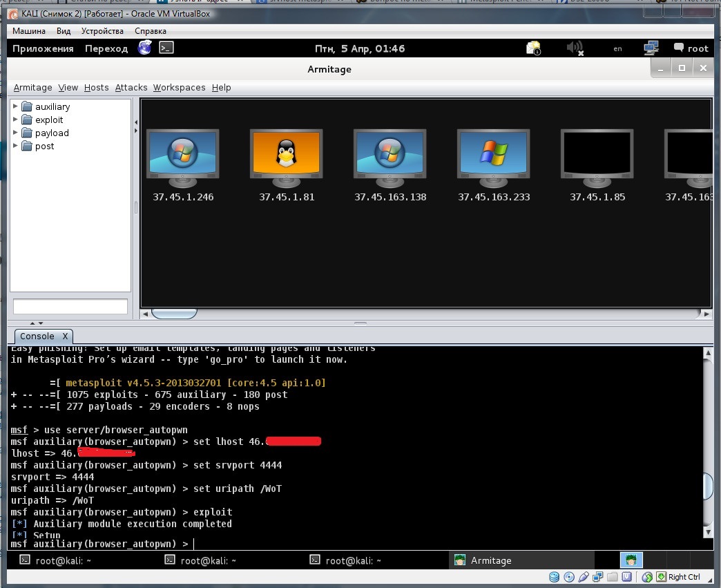Click the console scroll-up arrow
The image size is (721, 588).
click(x=708, y=353)
